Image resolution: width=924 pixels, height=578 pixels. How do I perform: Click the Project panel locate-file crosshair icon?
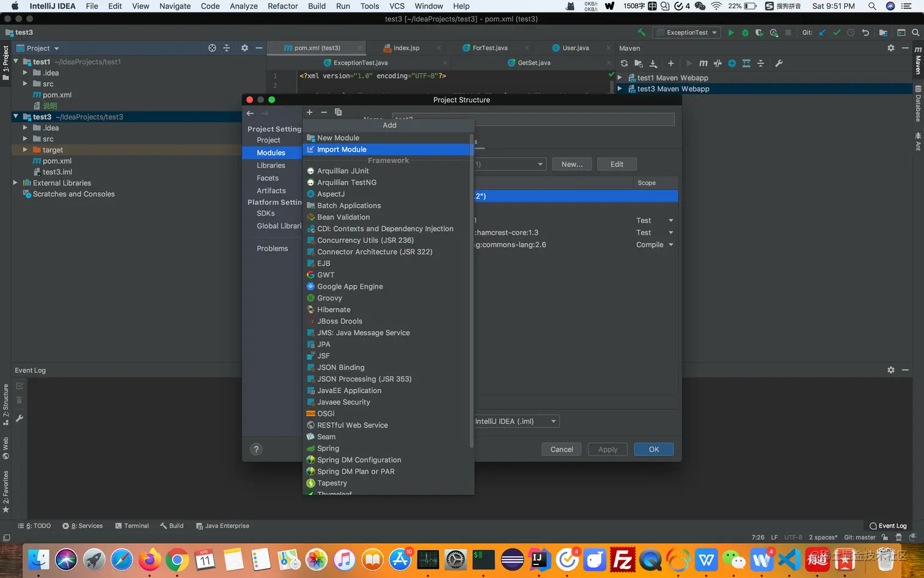pyautogui.click(x=212, y=48)
